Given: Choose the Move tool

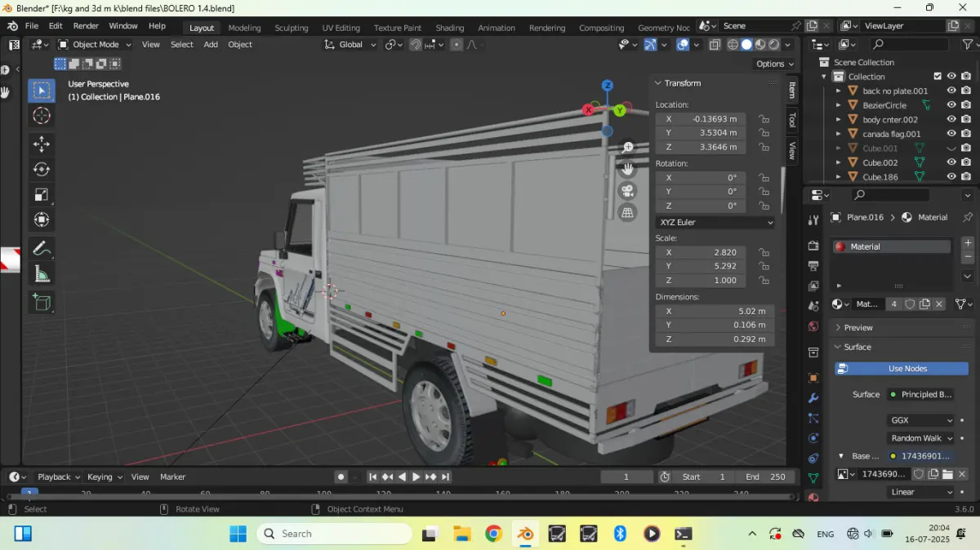Looking at the screenshot, I should (42, 144).
